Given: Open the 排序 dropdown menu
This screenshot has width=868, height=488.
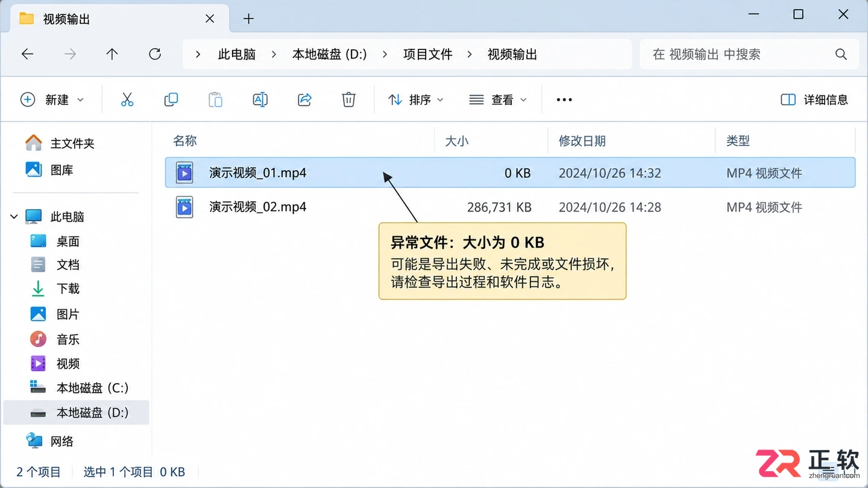Looking at the screenshot, I should click(x=415, y=99).
